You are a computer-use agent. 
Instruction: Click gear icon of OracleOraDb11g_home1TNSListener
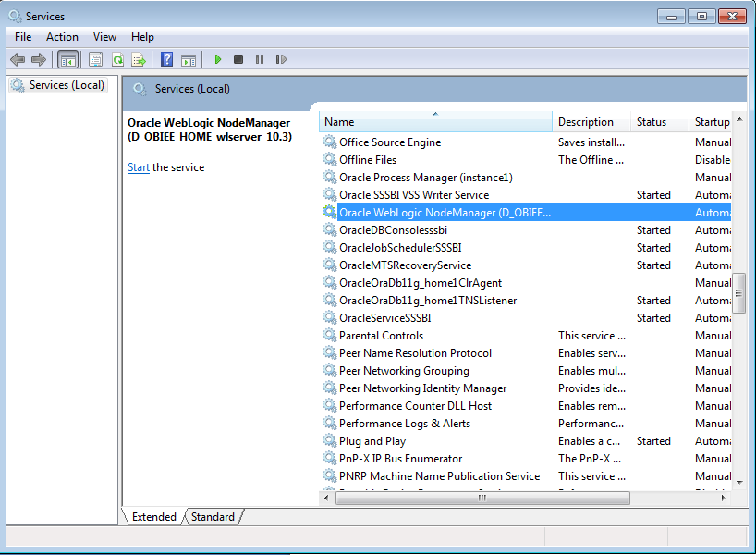pos(330,301)
